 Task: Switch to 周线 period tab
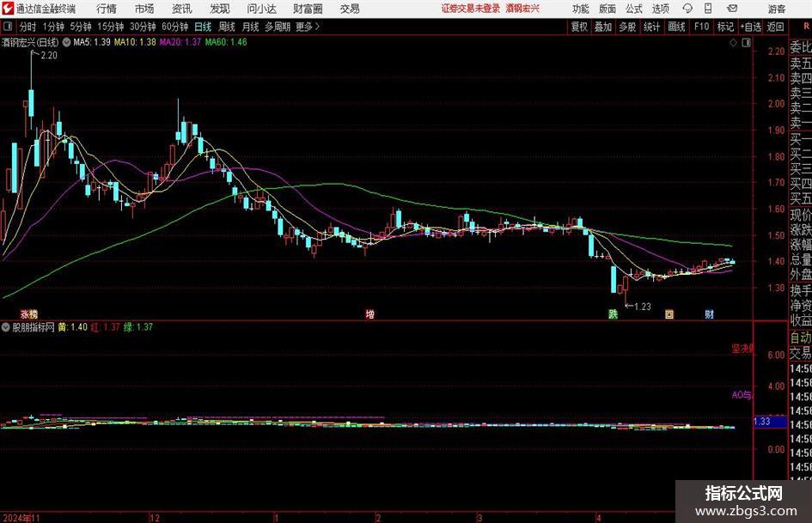227,27
